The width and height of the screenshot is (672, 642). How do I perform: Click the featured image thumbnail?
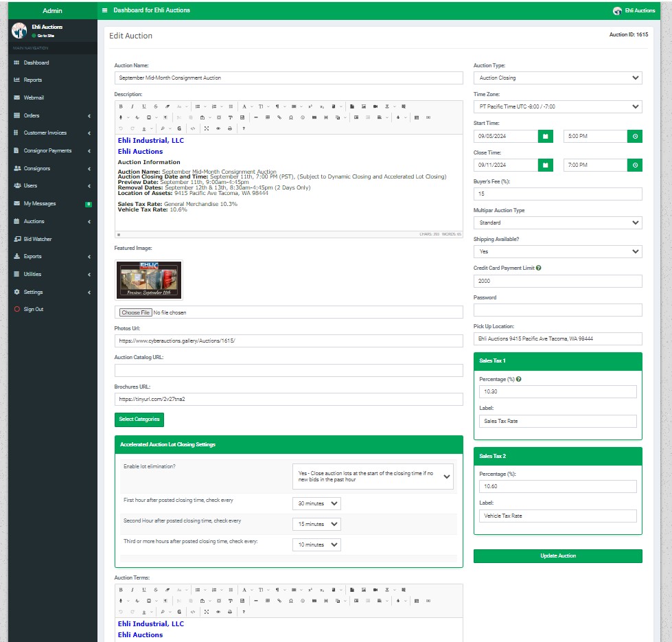[x=149, y=280]
